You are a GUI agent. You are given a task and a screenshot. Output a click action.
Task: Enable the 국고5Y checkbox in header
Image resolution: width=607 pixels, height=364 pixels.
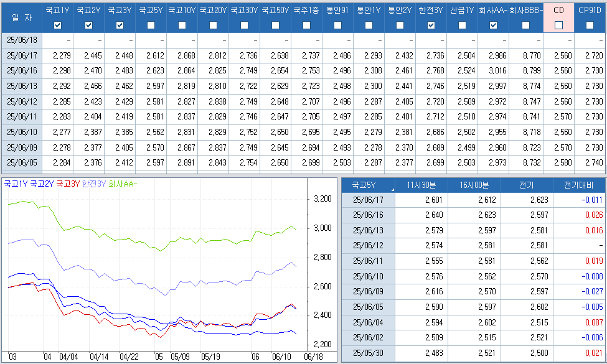tap(151, 25)
